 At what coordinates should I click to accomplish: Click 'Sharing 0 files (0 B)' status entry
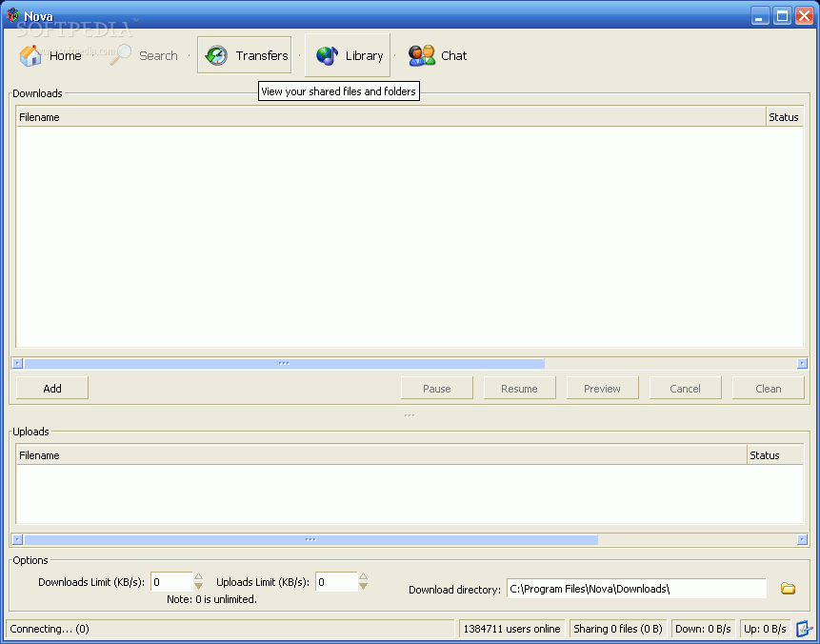tap(617, 629)
